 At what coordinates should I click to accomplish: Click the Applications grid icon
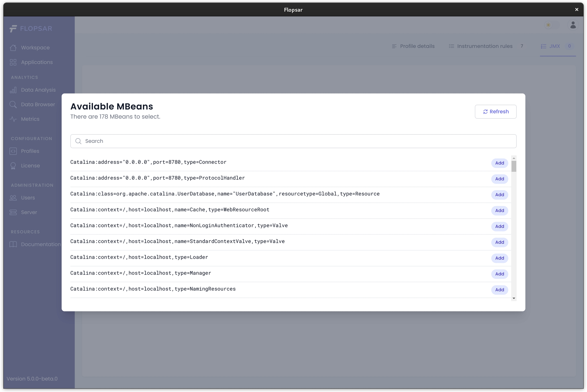point(13,62)
